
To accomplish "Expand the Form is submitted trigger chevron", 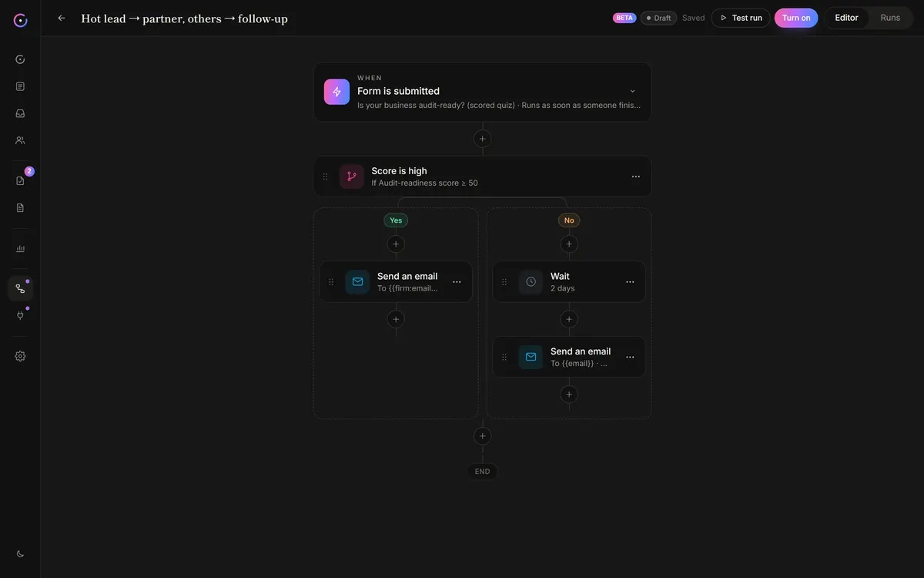I will pyautogui.click(x=633, y=91).
